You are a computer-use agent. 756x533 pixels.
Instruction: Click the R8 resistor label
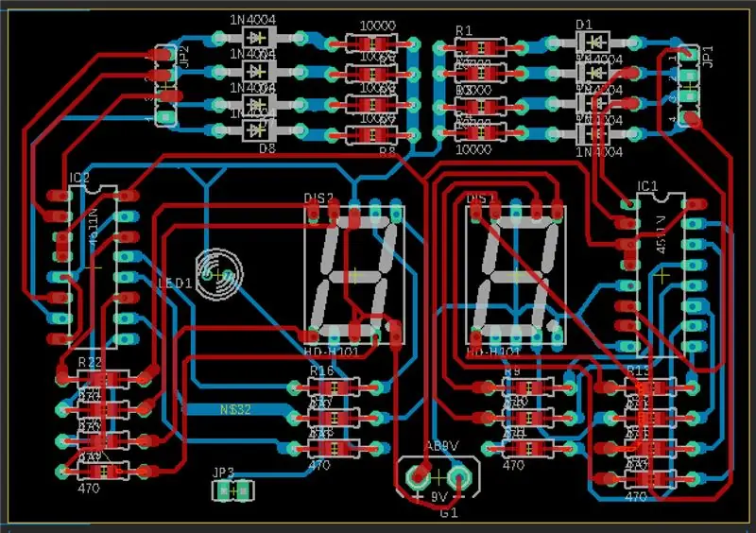point(387,152)
